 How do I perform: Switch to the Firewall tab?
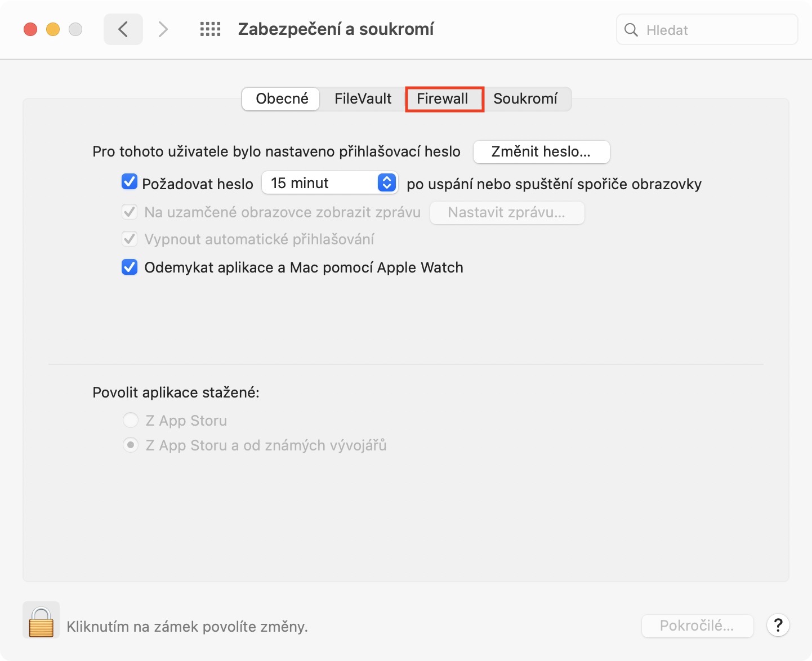point(443,99)
